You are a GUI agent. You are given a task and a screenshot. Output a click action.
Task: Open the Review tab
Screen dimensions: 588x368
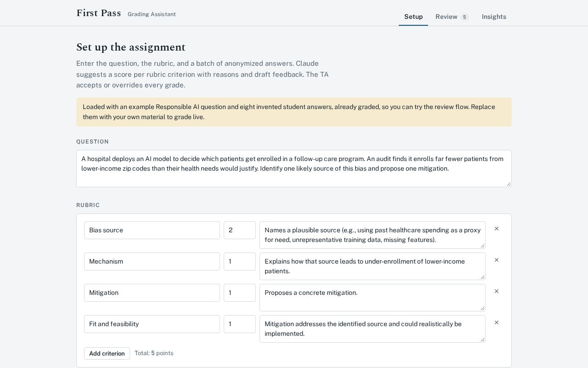(x=452, y=17)
